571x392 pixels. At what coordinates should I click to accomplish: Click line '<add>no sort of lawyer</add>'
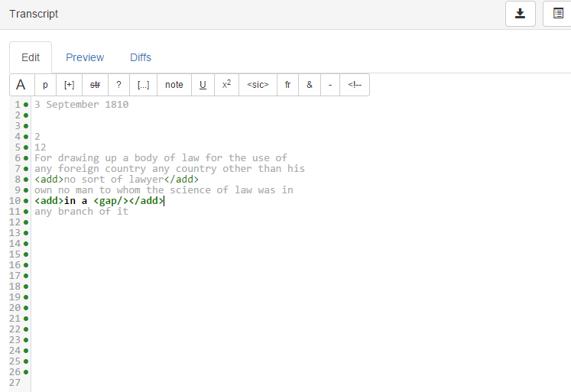pos(116,180)
